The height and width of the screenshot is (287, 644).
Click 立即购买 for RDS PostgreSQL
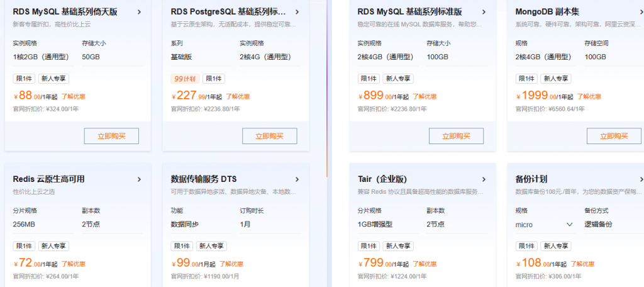(269, 136)
